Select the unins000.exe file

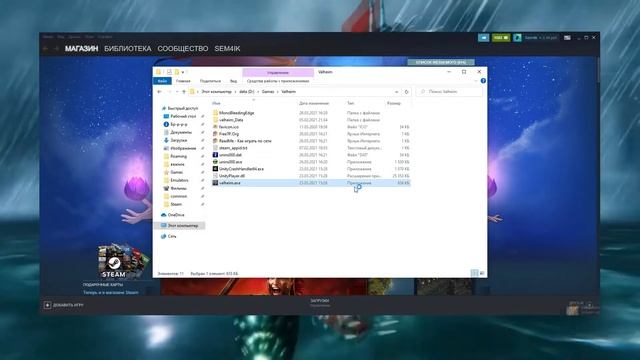230,162
